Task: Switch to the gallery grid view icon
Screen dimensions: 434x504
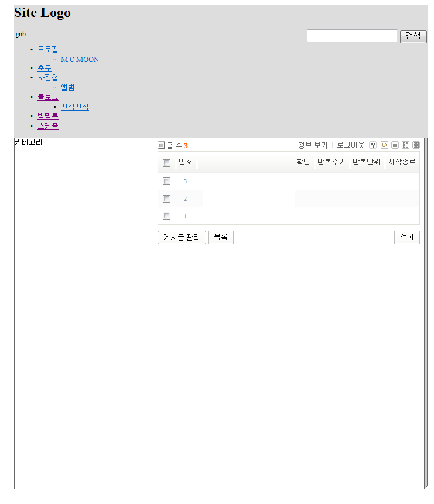Action: click(416, 145)
